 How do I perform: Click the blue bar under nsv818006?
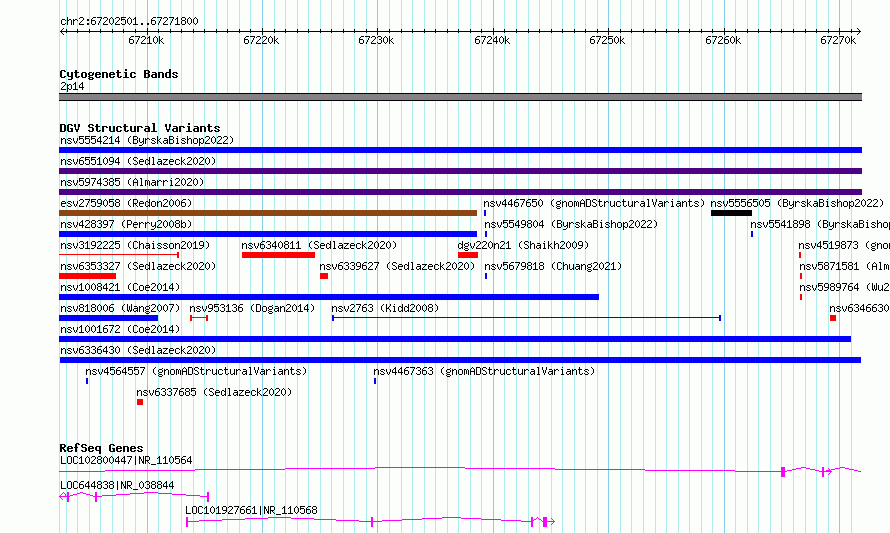[x=108, y=318]
